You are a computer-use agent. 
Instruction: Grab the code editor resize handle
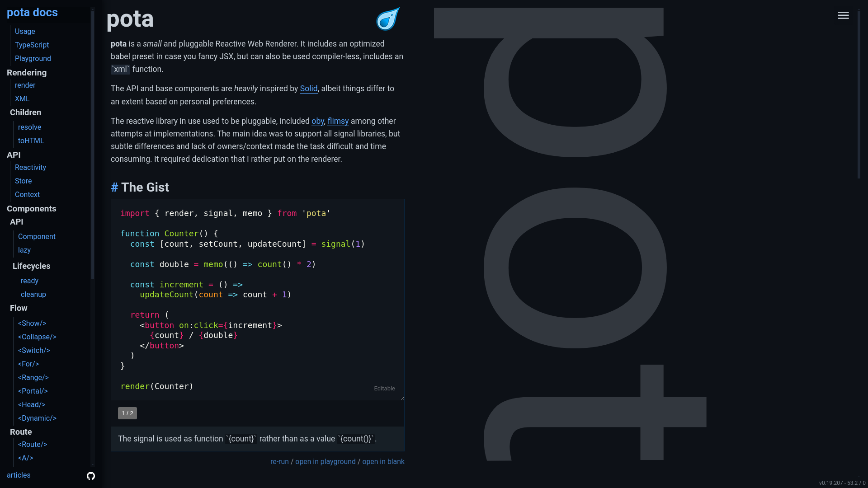click(x=402, y=398)
